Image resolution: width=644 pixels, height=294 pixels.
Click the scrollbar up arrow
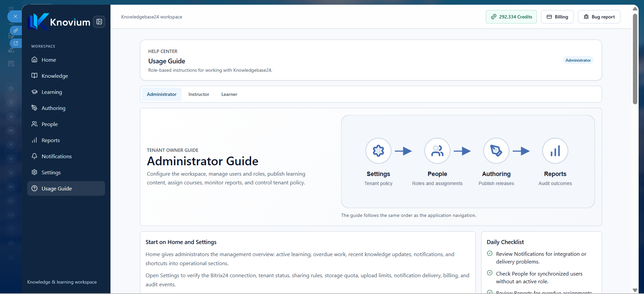(635, 9)
